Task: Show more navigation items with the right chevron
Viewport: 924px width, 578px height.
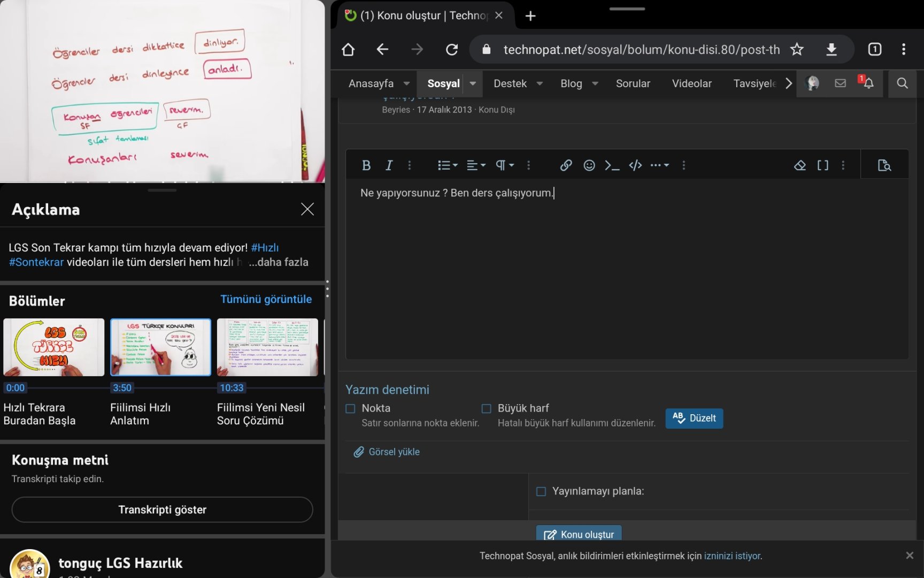Action: tap(789, 83)
